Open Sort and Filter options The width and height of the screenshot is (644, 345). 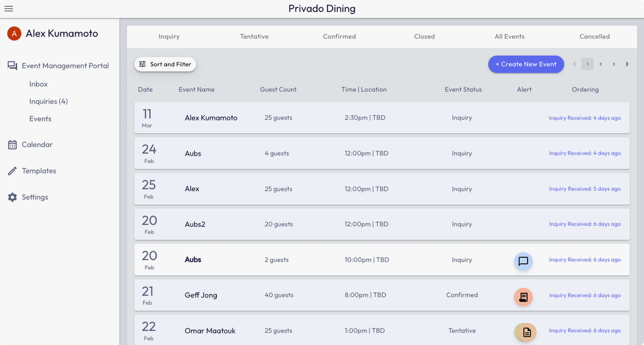(x=165, y=64)
